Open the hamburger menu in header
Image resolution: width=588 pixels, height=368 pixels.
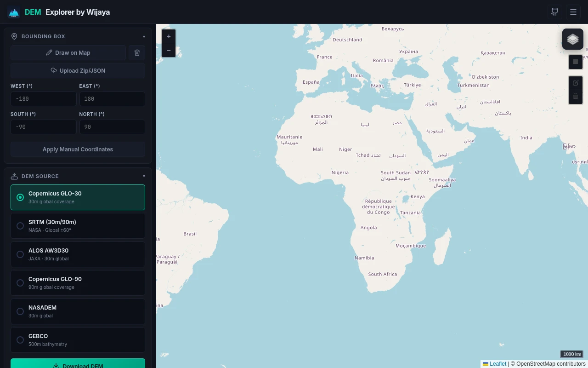coord(573,12)
